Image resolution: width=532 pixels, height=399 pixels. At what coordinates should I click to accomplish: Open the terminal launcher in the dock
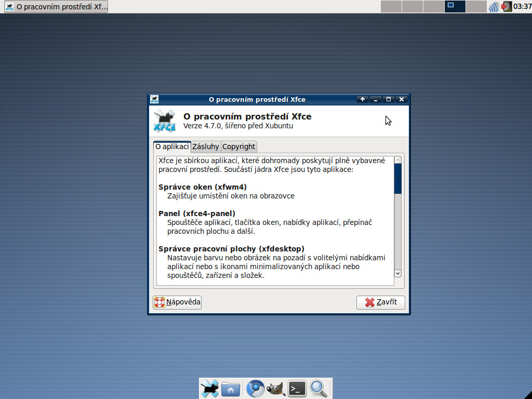point(297,389)
